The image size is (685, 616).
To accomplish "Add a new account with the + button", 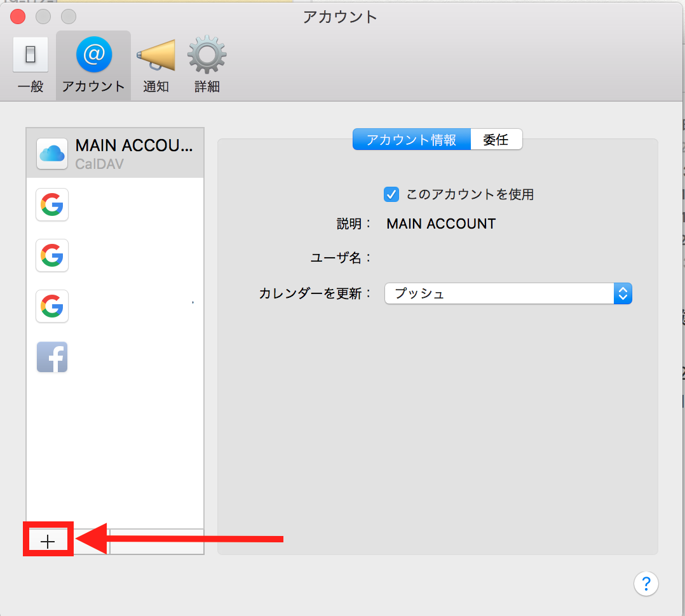I will (x=48, y=540).
